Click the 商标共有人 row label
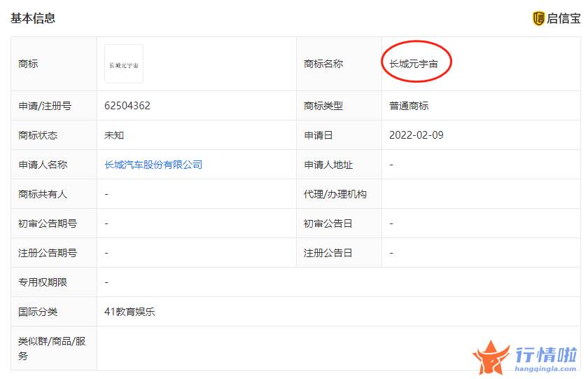588x379 pixels. [x=43, y=194]
